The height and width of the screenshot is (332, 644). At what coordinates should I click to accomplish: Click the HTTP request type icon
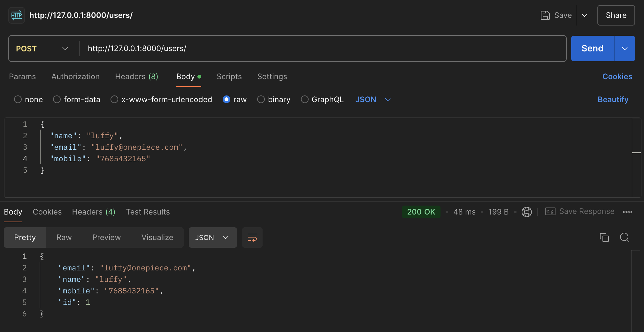point(17,15)
